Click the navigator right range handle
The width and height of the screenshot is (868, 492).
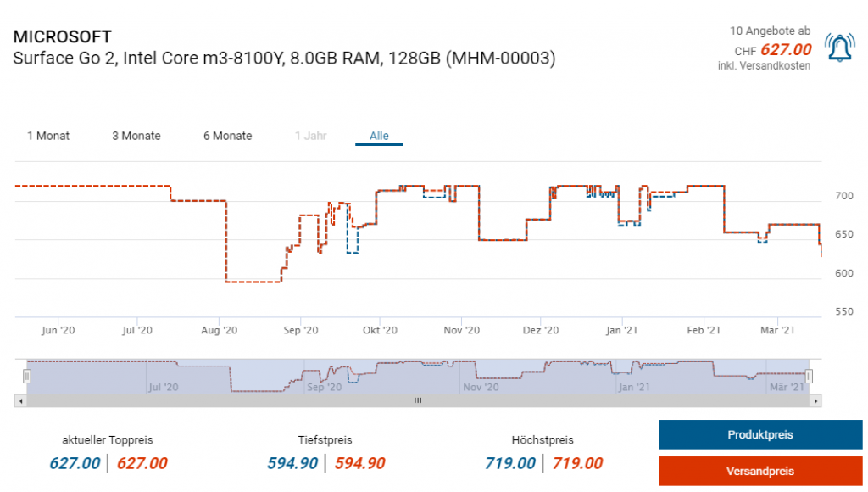(809, 376)
